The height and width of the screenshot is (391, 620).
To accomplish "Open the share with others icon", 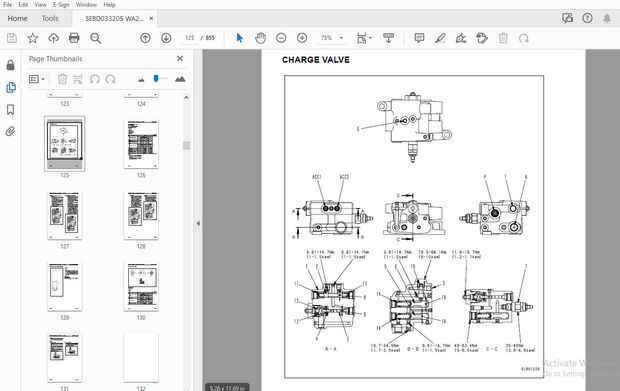I will click(x=567, y=18).
